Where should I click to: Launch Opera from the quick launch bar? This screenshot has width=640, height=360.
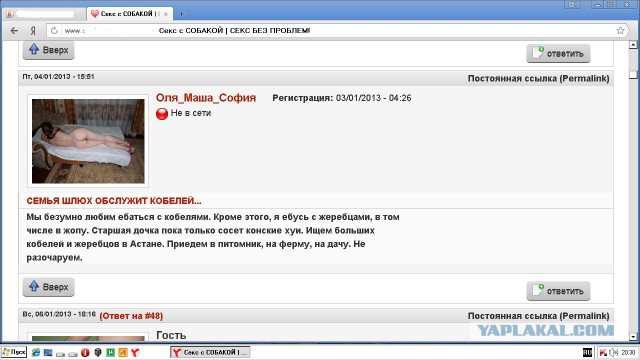pos(85,353)
